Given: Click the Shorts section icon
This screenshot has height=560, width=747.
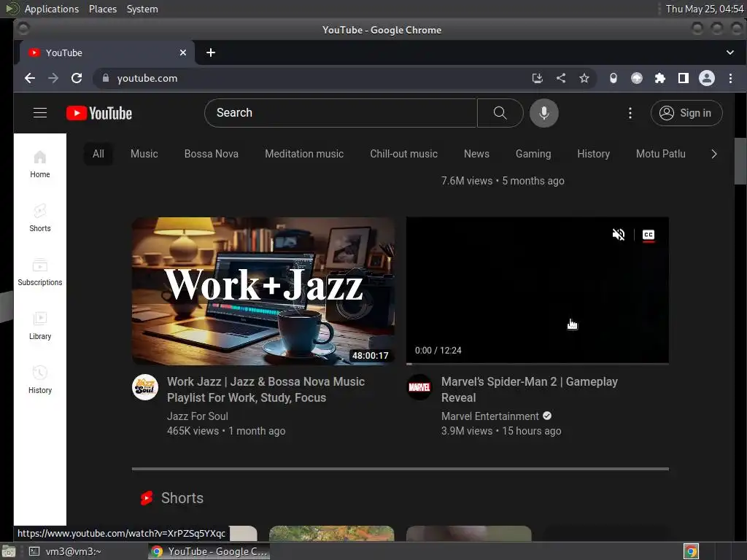Looking at the screenshot, I should [146, 498].
